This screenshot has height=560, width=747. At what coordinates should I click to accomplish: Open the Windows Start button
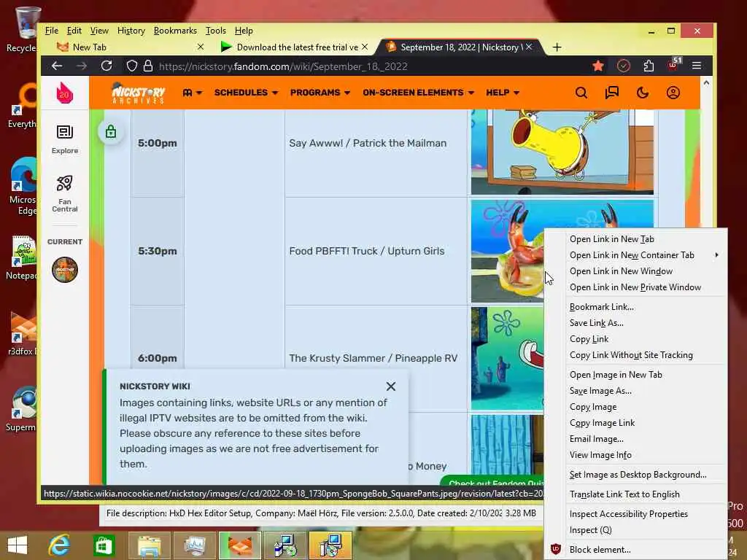click(x=18, y=545)
